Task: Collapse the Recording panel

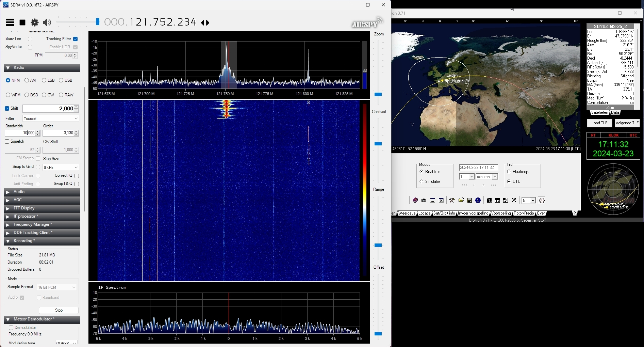Action: pos(42,241)
